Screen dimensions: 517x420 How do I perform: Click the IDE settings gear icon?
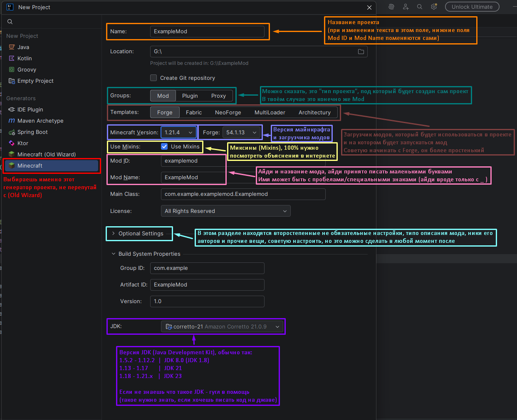tap(434, 7)
